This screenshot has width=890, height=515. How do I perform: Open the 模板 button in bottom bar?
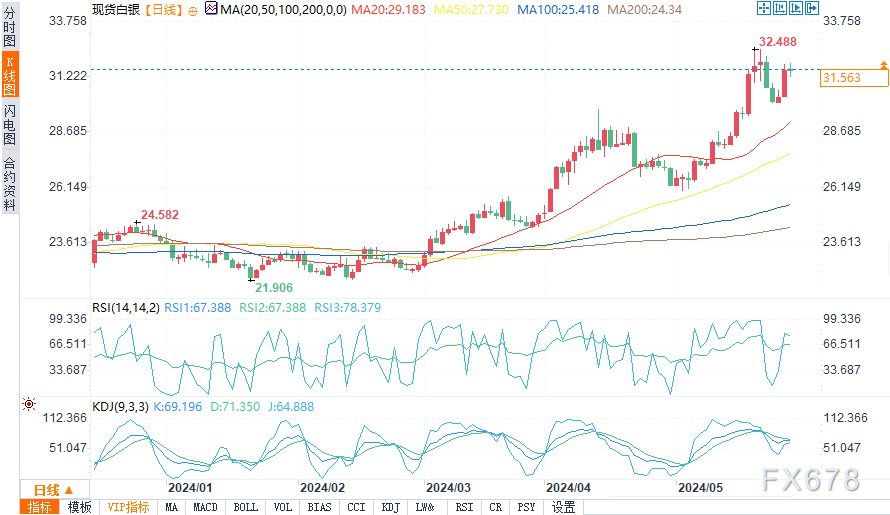[79, 507]
